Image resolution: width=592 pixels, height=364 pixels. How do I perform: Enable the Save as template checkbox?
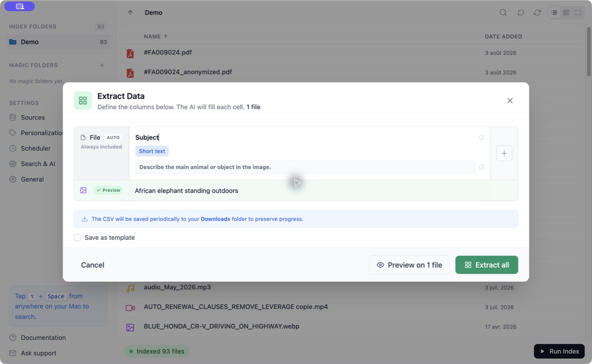pos(77,237)
